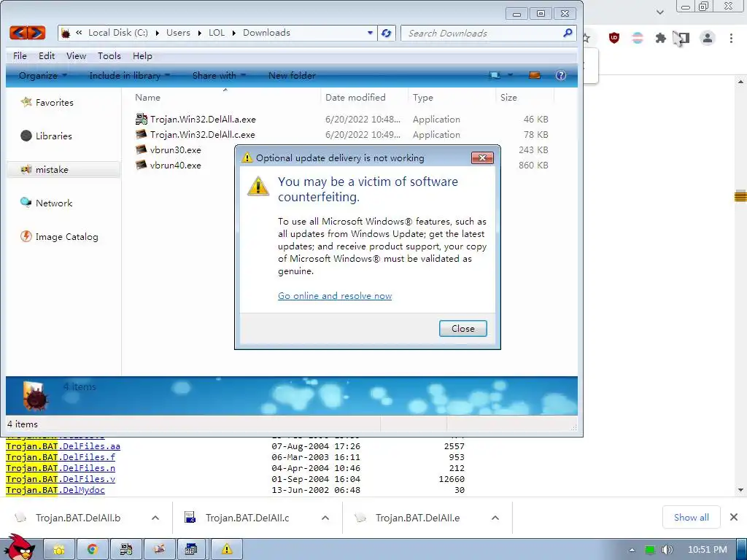Image resolution: width=747 pixels, height=560 pixels.
Task: Open the Include in library dropdown
Action: pyautogui.click(x=130, y=75)
